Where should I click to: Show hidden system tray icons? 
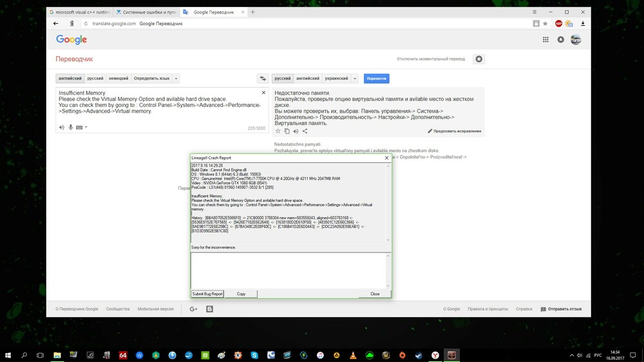571,356
